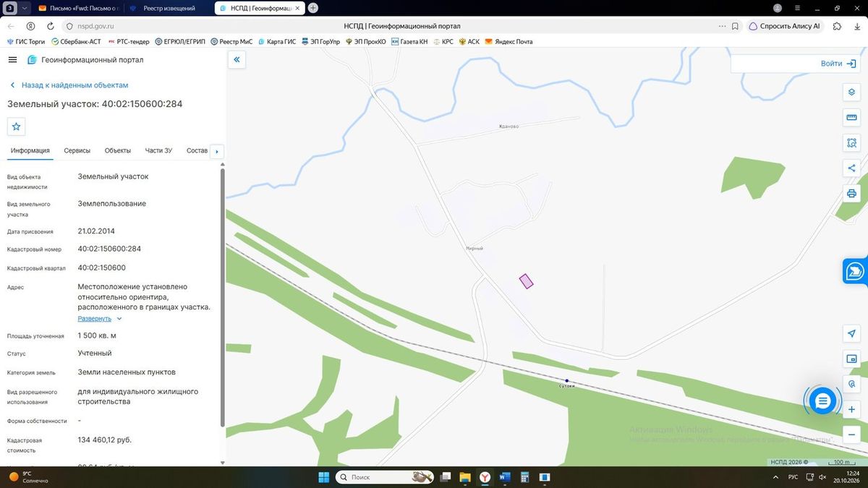Open the ГИС Торги bookmark

pyautogui.click(x=26, y=41)
